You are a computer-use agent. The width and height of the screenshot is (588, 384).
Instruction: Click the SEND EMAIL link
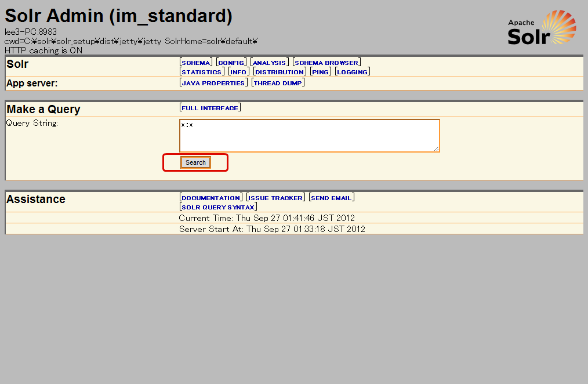point(331,198)
